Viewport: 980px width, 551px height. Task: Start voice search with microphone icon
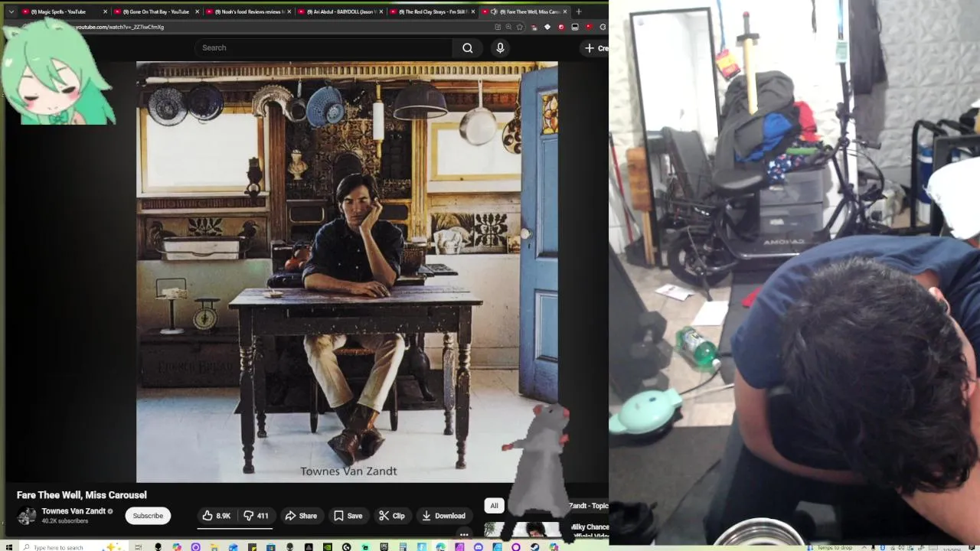pos(500,47)
